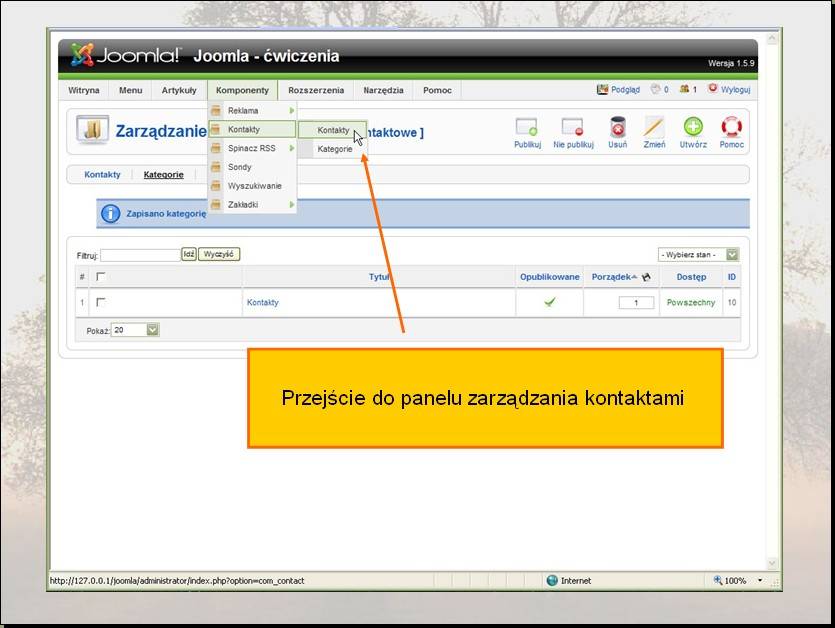Open the Kontakty category title link

(263, 302)
